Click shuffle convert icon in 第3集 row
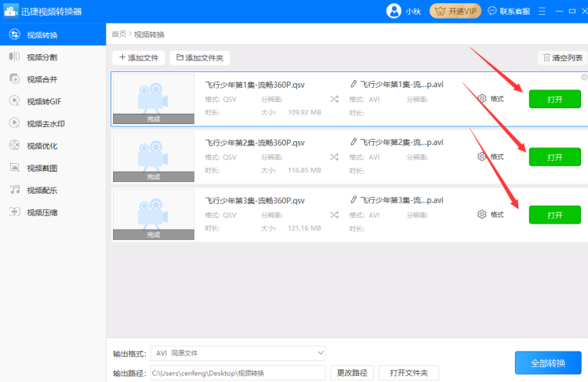 pyautogui.click(x=334, y=215)
